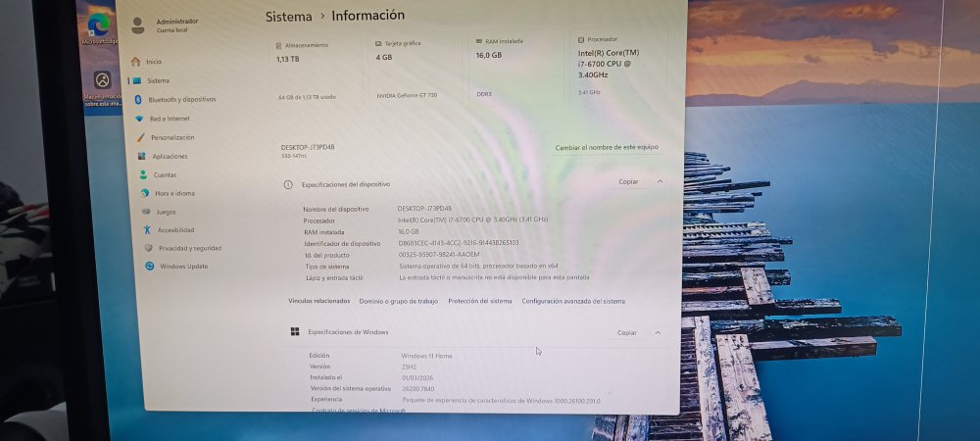Collapse Especificaciones del dispositivo section chevron
The width and height of the screenshot is (980, 441).
coord(660,181)
